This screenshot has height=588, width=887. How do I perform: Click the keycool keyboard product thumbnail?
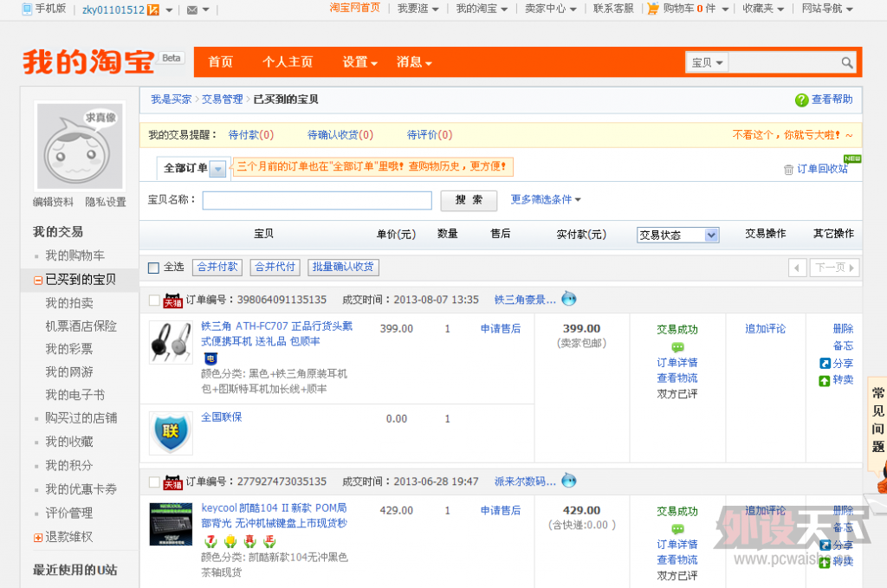tap(171, 524)
